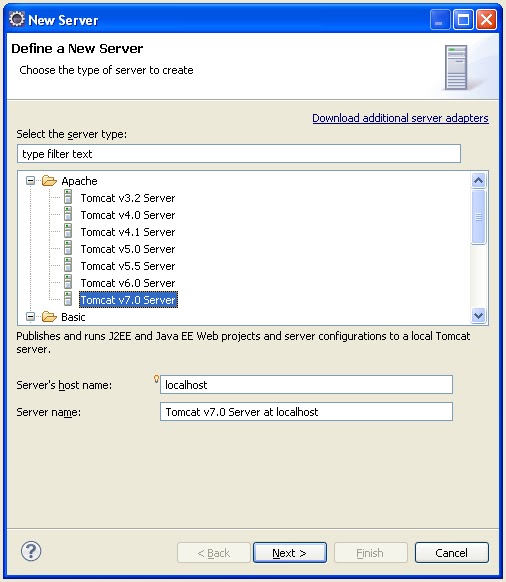The image size is (506, 582).
Task: Click the Tomcat v7.0 Server icon
Action: pos(68,299)
